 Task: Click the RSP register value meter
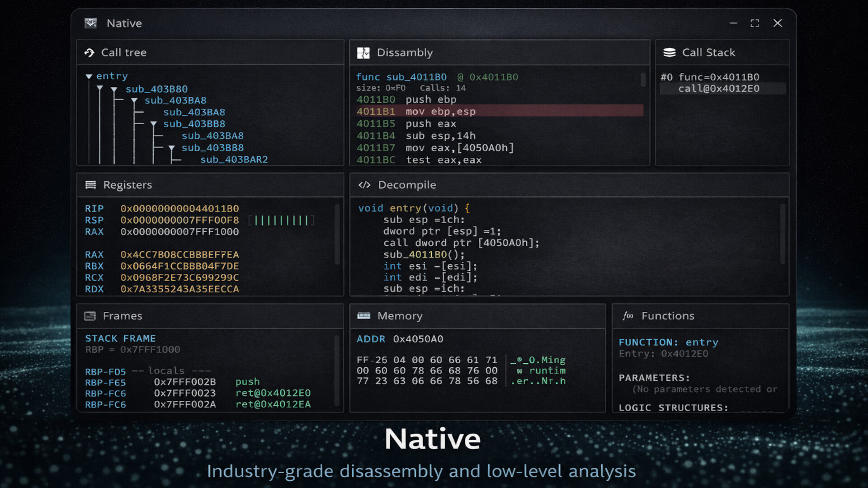click(x=281, y=221)
